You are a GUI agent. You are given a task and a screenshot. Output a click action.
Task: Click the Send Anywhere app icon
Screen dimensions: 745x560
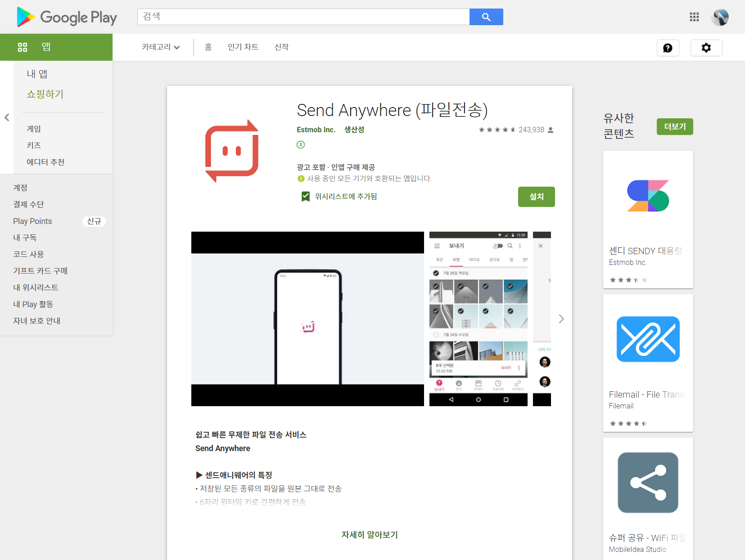(232, 151)
